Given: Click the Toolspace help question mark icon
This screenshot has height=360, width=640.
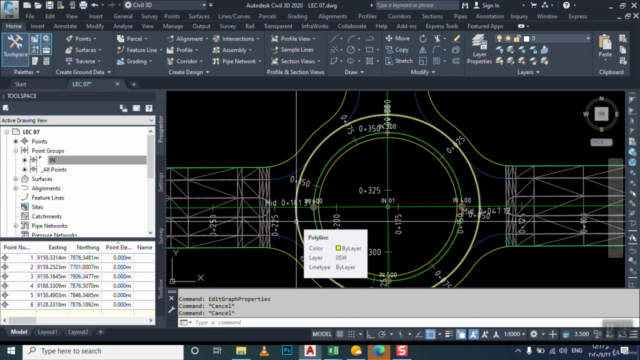Looking at the screenshot, I should pos(149,108).
